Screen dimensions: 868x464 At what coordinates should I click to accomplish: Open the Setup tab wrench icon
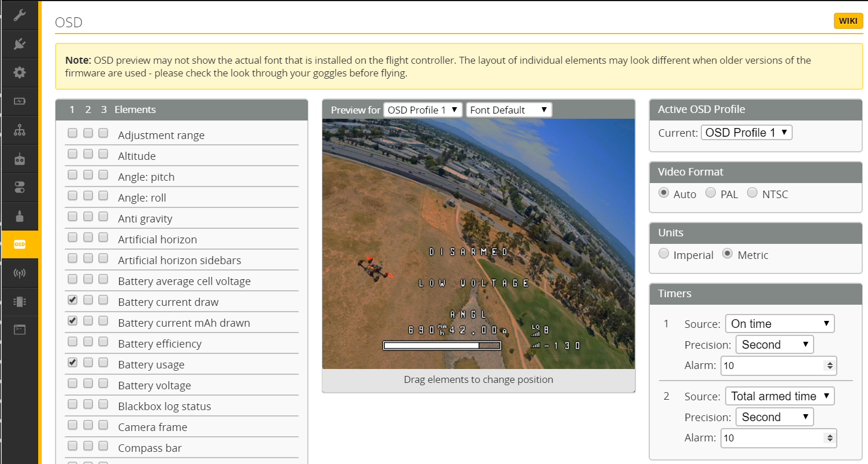click(x=20, y=15)
